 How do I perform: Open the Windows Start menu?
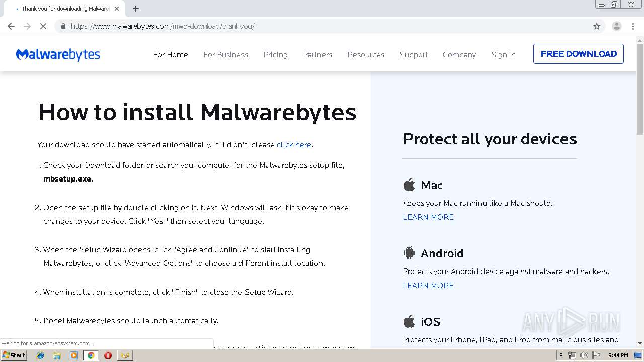[x=14, y=355]
